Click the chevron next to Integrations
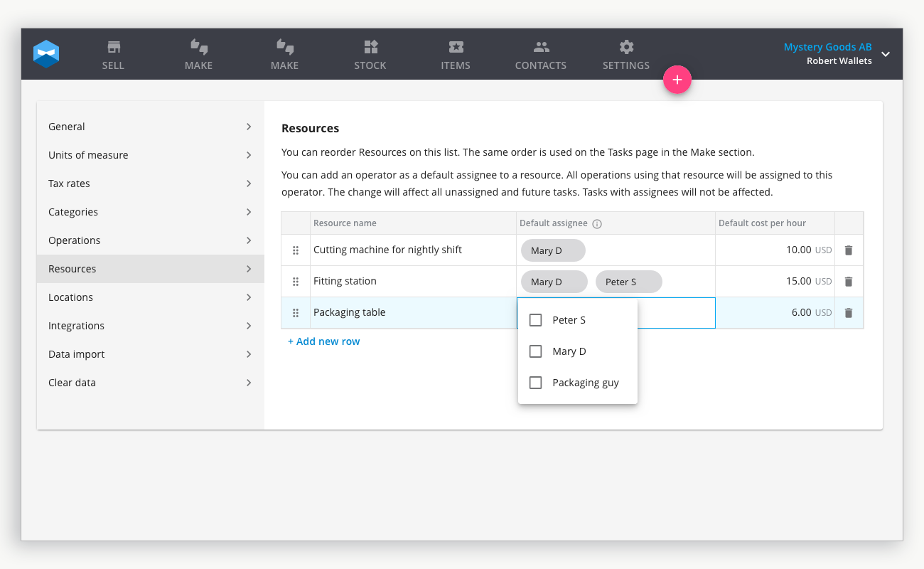The width and height of the screenshot is (924, 569). 249,326
